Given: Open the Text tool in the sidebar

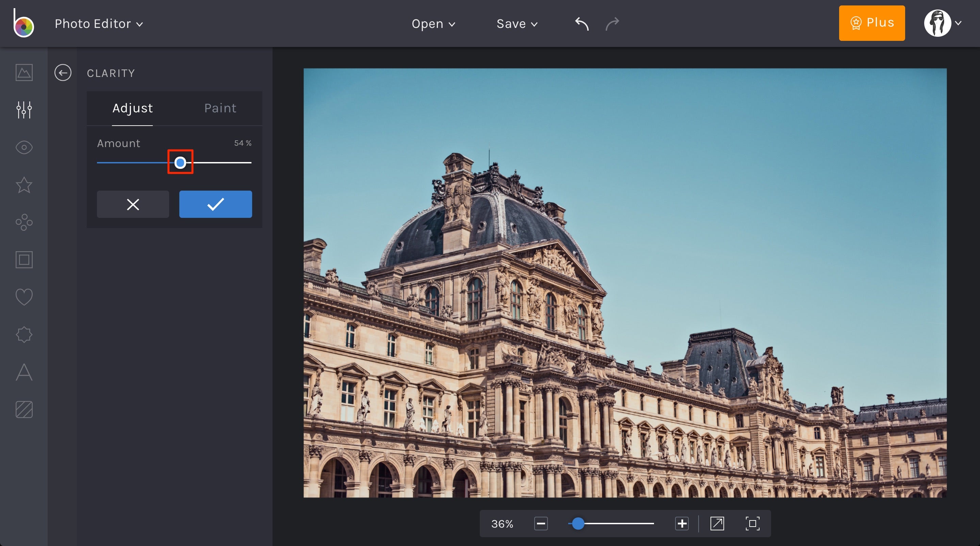Looking at the screenshot, I should pyautogui.click(x=24, y=372).
